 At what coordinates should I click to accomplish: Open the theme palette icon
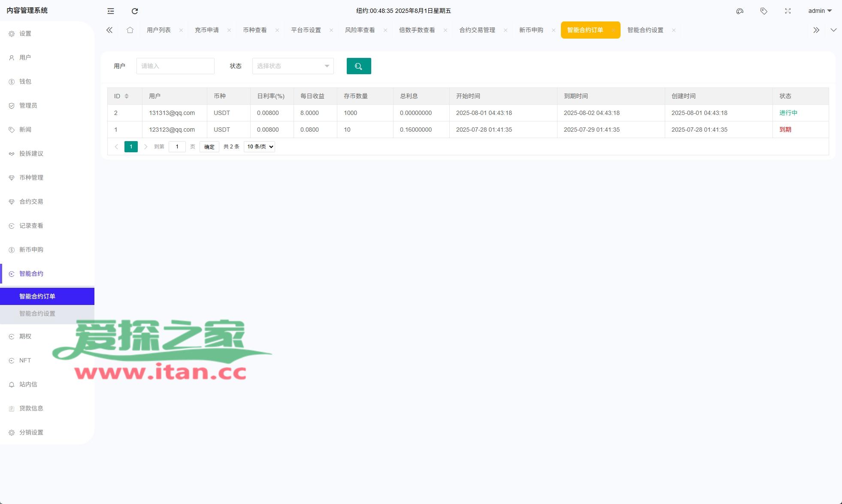(739, 11)
